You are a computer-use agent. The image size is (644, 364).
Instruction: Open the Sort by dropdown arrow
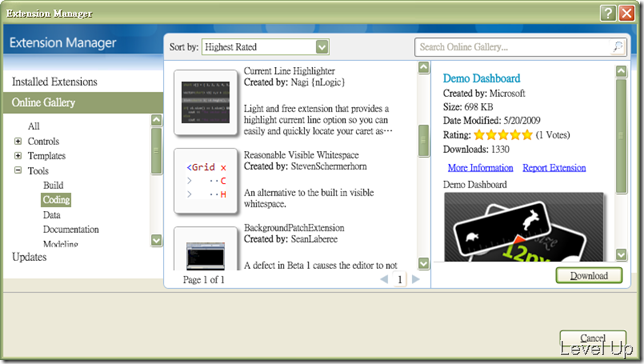point(322,47)
